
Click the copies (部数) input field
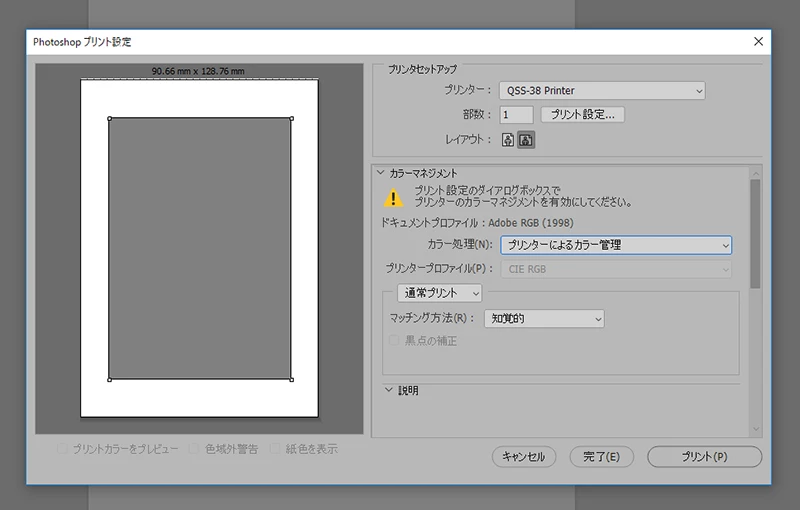click(x=516, y=114)
